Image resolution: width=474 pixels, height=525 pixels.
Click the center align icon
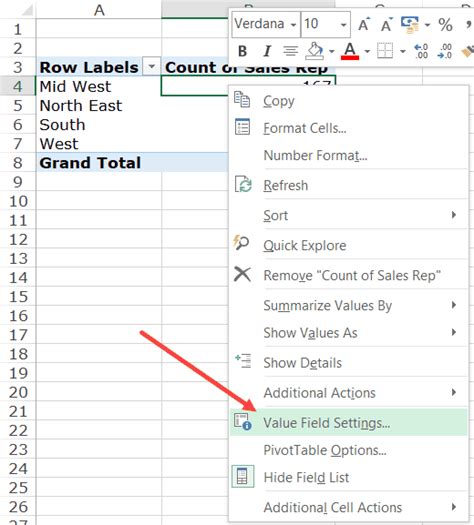290,51
